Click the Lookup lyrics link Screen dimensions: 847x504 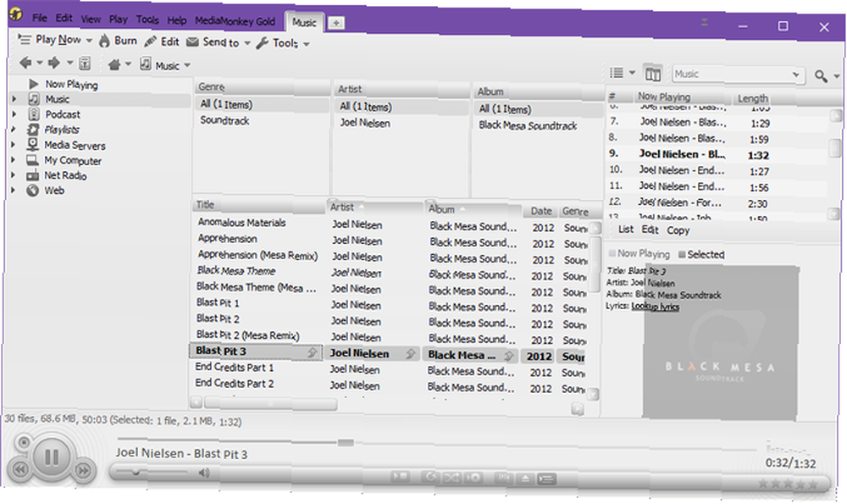tap(656, 307)
